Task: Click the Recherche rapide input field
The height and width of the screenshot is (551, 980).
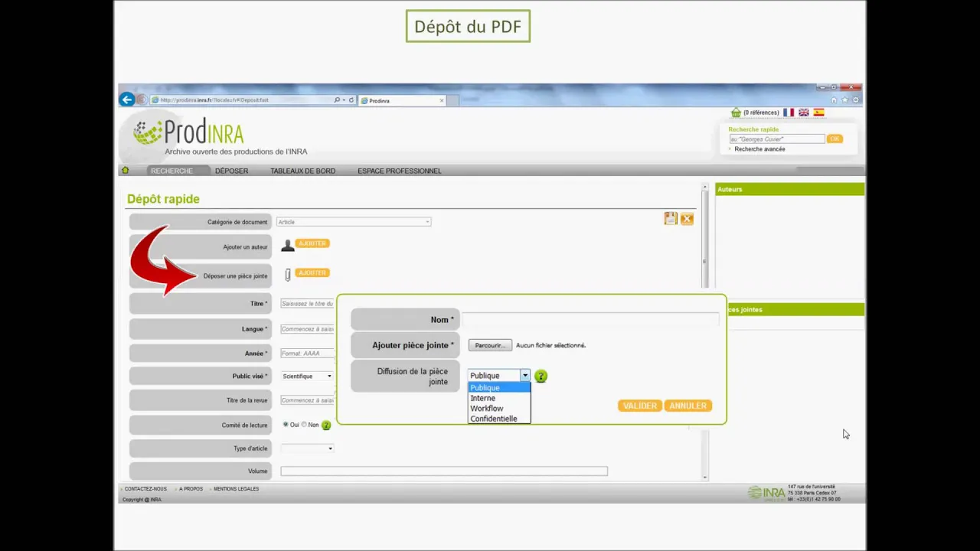Action: (777, 139)
